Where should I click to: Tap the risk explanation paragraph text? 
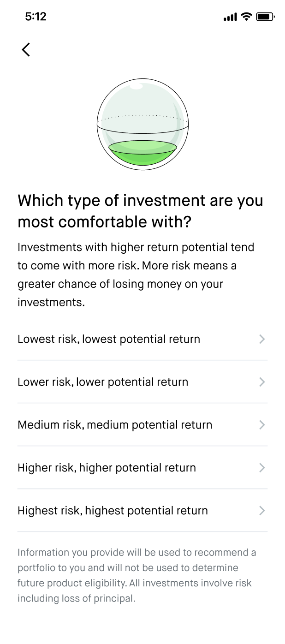coord(136,274)
